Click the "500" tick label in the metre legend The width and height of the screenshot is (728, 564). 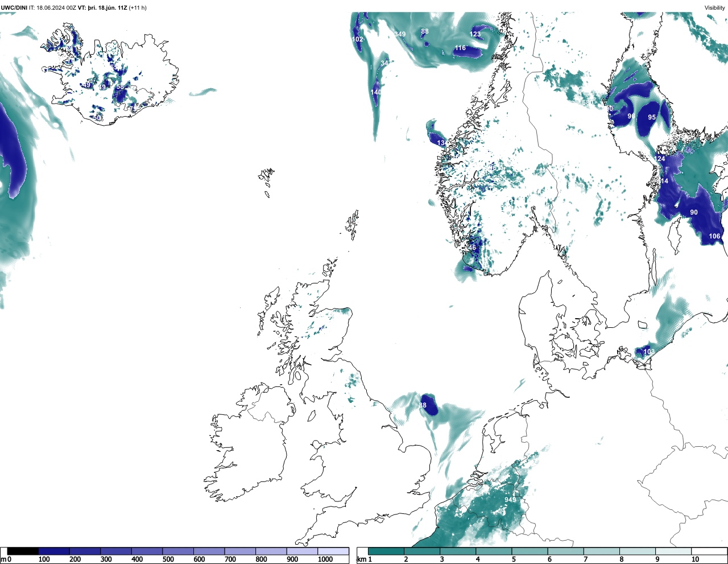click(x=168, y=559)
